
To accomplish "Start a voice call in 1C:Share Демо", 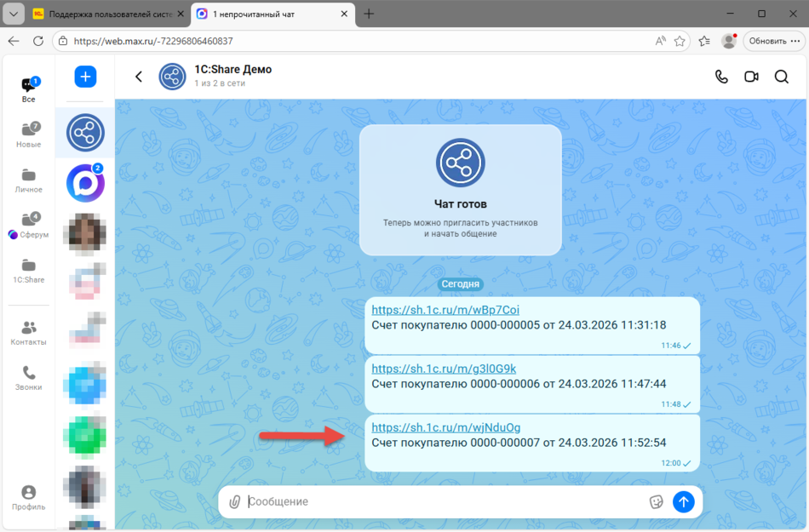I will pos(721,77).
